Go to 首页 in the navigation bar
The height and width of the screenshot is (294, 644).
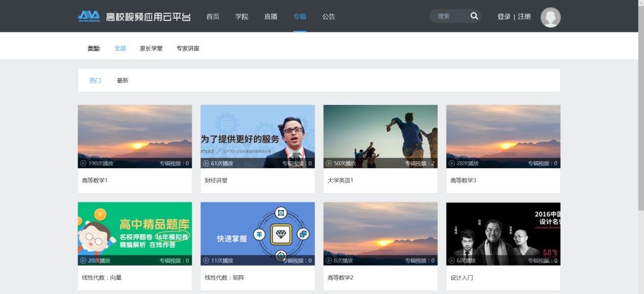point(213,16)
